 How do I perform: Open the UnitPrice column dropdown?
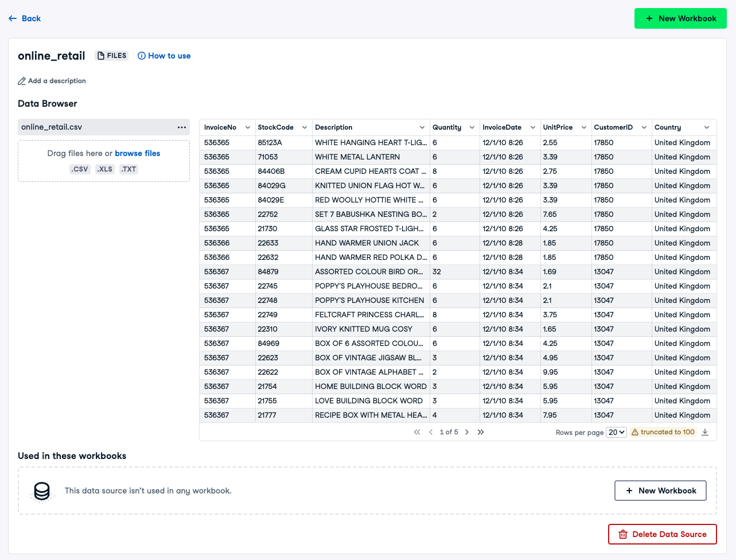click(584, 127)
